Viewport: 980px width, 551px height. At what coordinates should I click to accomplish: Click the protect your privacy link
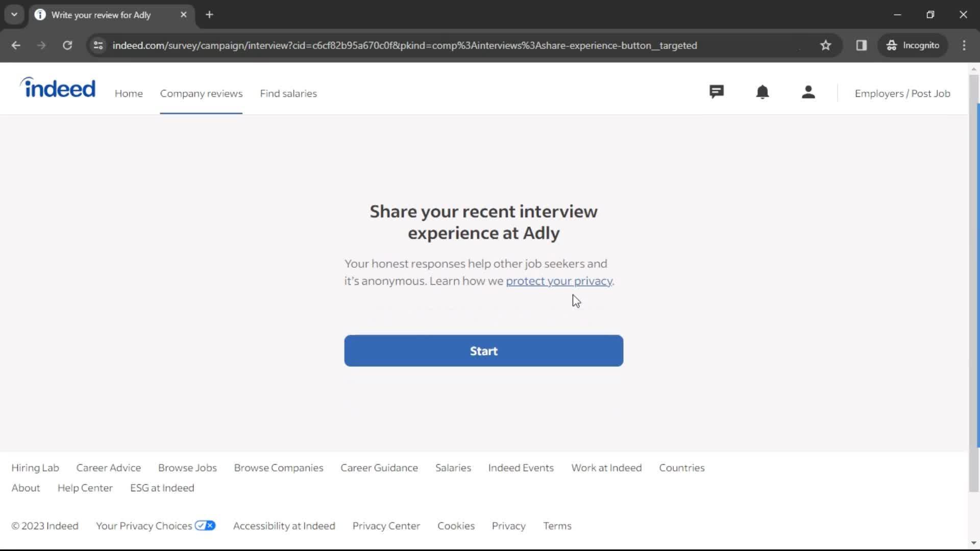click(559, 281)
